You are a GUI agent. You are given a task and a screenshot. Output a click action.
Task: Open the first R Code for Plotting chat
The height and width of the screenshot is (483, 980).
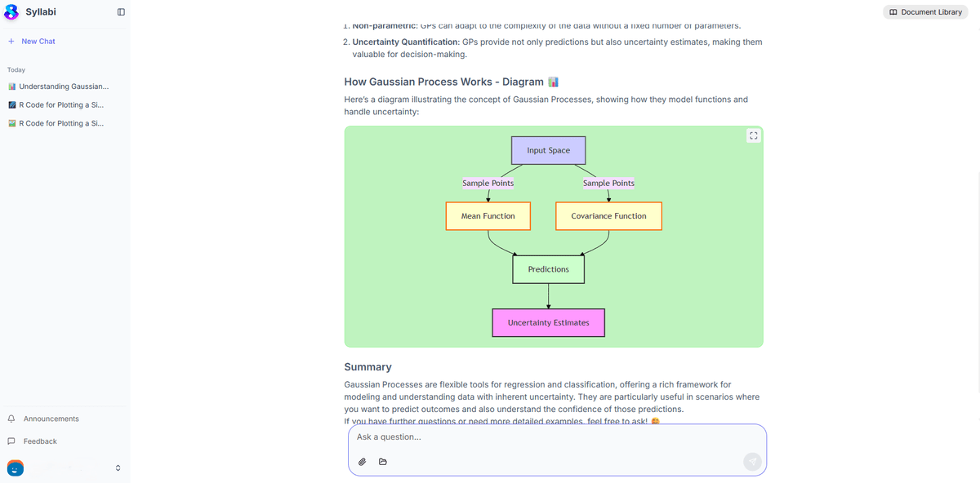click(61, 105)
